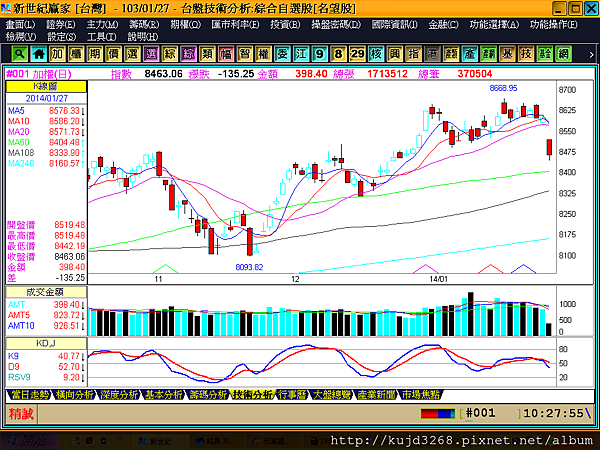Click the dark 港 toolbar icon

pos(432,54)
